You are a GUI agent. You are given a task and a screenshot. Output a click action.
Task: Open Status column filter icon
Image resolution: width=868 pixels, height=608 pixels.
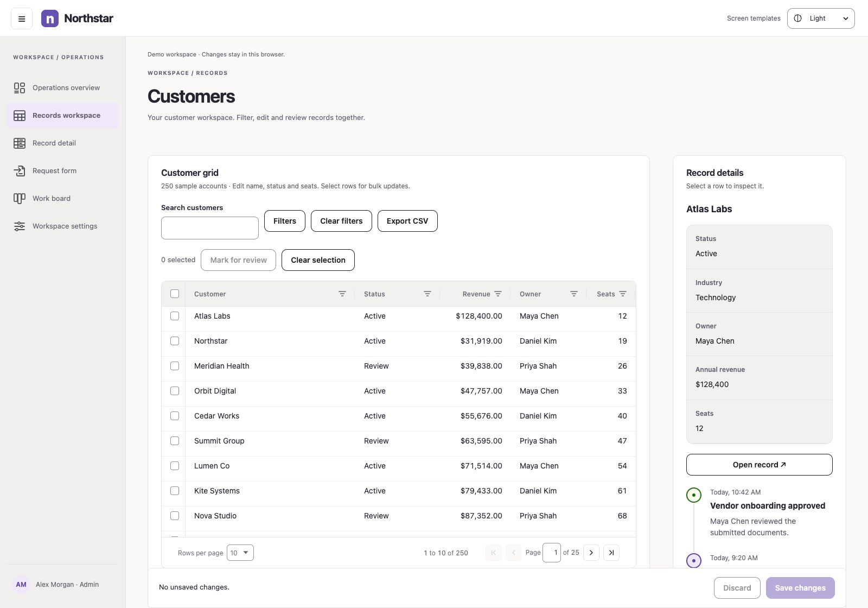(427, 294)
